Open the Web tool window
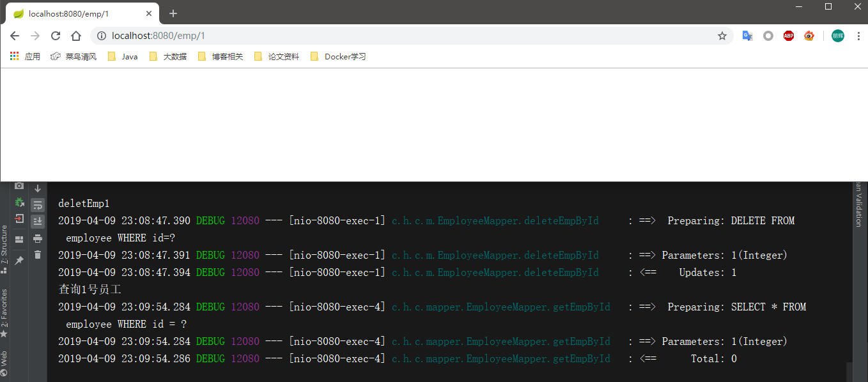The image size is (868, 382). point(4,363)
